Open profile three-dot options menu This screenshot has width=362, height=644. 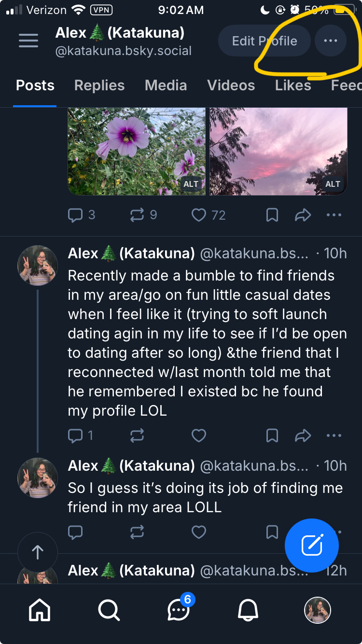point(331,41)
